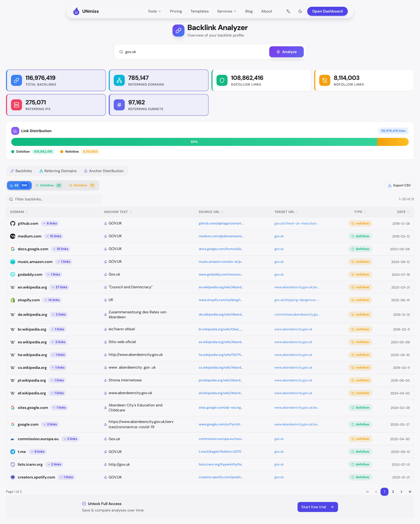Click the Dofollow Links shield icon
Image resolution: width=420 pixels, height=524 pixels.
tap(222, 80)
